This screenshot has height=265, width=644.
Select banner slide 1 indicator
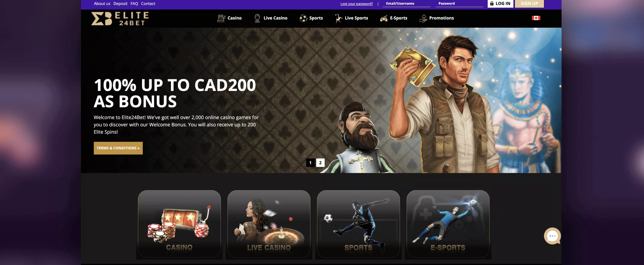click(x=310, y=163)
